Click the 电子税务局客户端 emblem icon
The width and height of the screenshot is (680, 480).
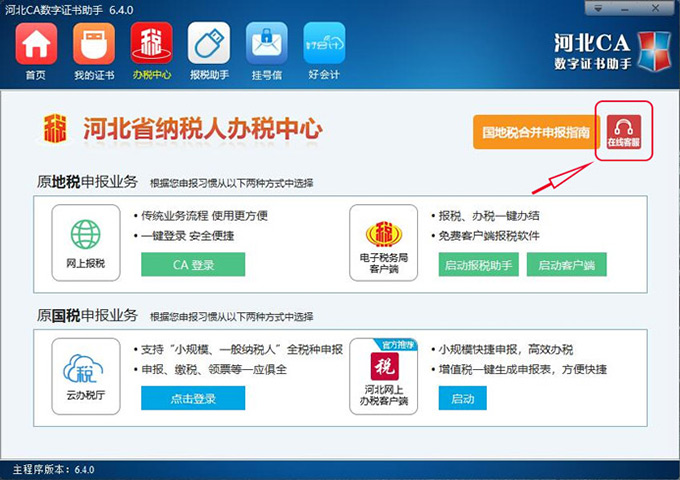coord(383,234)
